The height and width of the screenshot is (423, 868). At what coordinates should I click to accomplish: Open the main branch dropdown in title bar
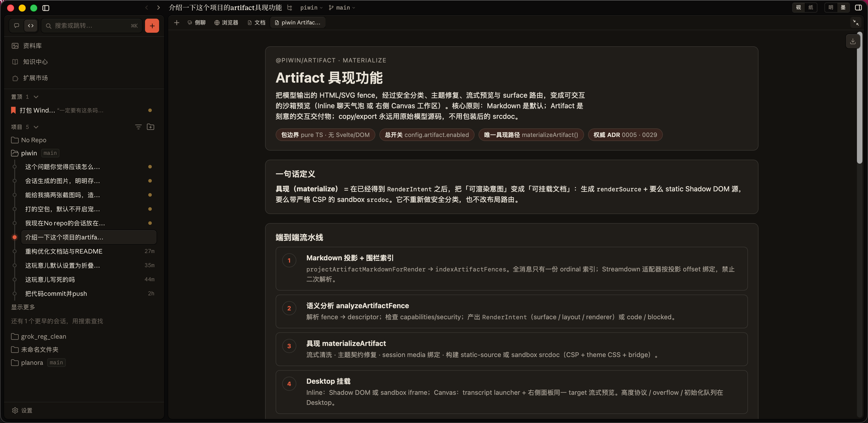pyautogui.click(x=342, y=7)
